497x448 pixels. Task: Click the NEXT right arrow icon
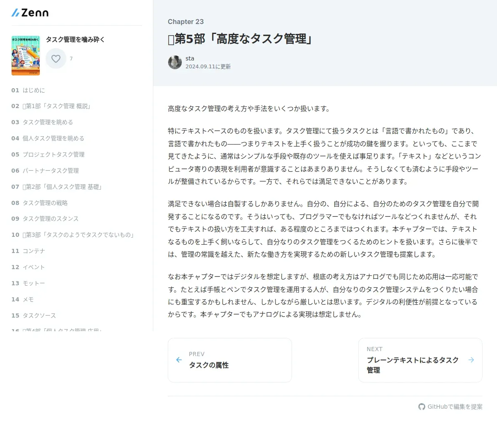click(471, 360)
